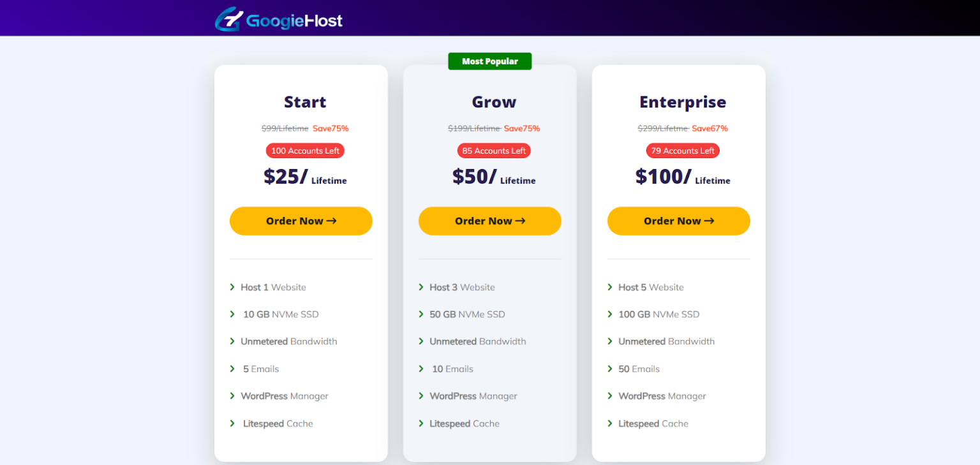980x465 pixels.
Task: Click the arrow icon inside Start's Order Now button
Action: [332, 221]
